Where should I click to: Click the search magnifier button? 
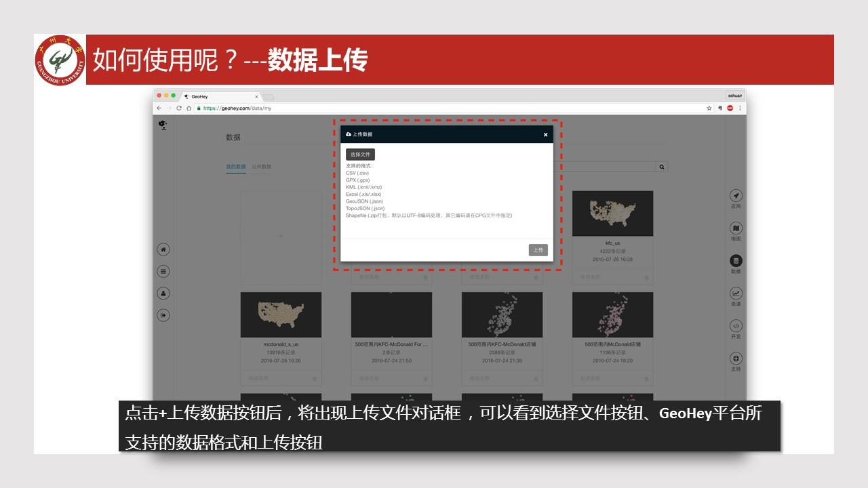(x=662, y=167)
